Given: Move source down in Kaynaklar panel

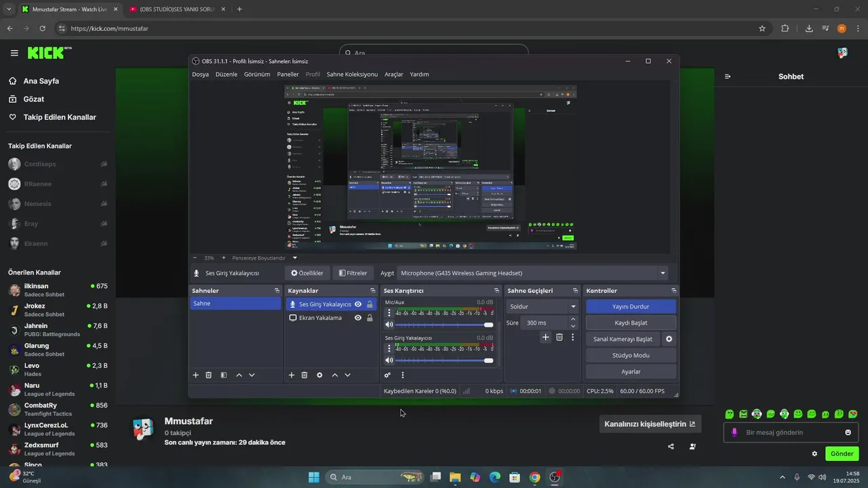Looking at the screenshot, I should pos(347,375).
